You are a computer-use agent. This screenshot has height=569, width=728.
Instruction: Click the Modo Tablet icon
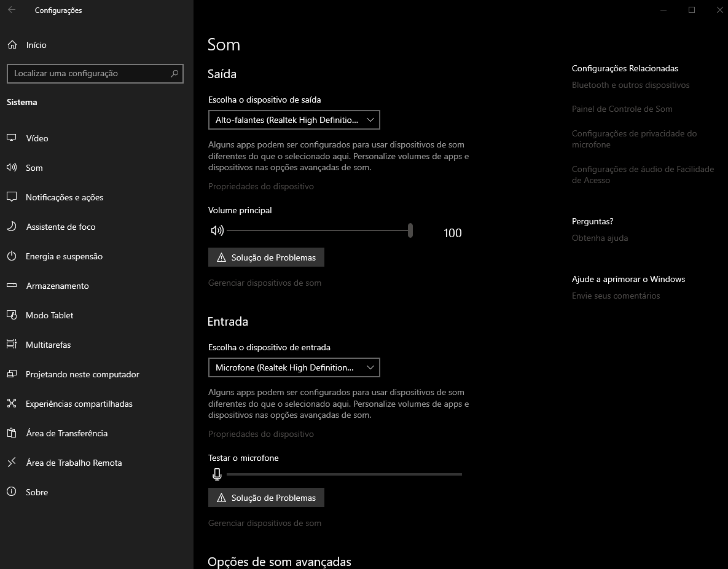pyautogui.click(x=12, y=315)
